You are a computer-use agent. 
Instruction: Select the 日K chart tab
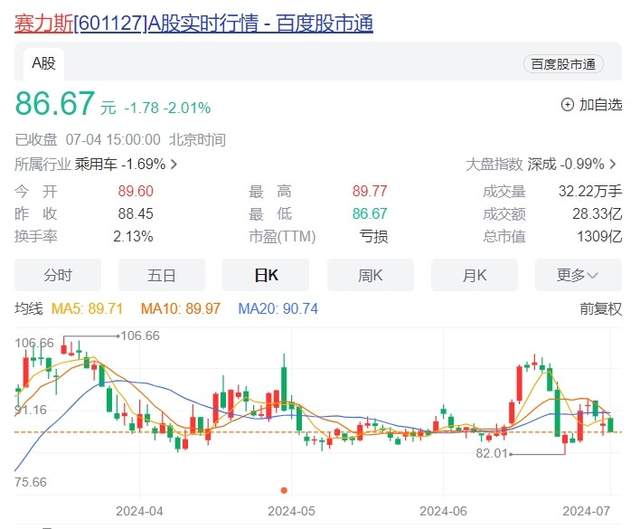click(x=266, y=275)
